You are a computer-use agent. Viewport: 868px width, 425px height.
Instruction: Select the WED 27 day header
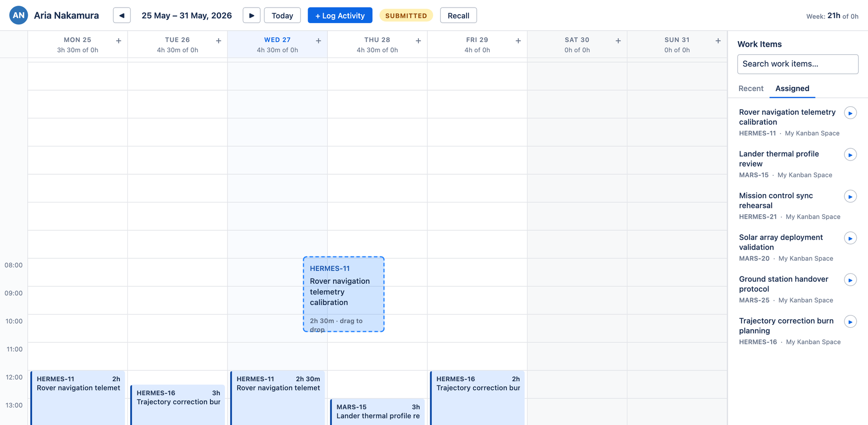click(277, 45)
